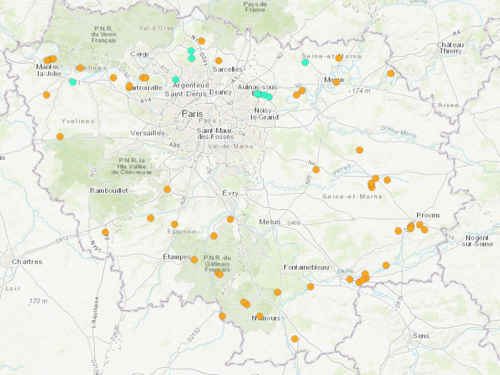Click the orange marker next to Étampes
The image size is (500, 375).
point(194,260)
